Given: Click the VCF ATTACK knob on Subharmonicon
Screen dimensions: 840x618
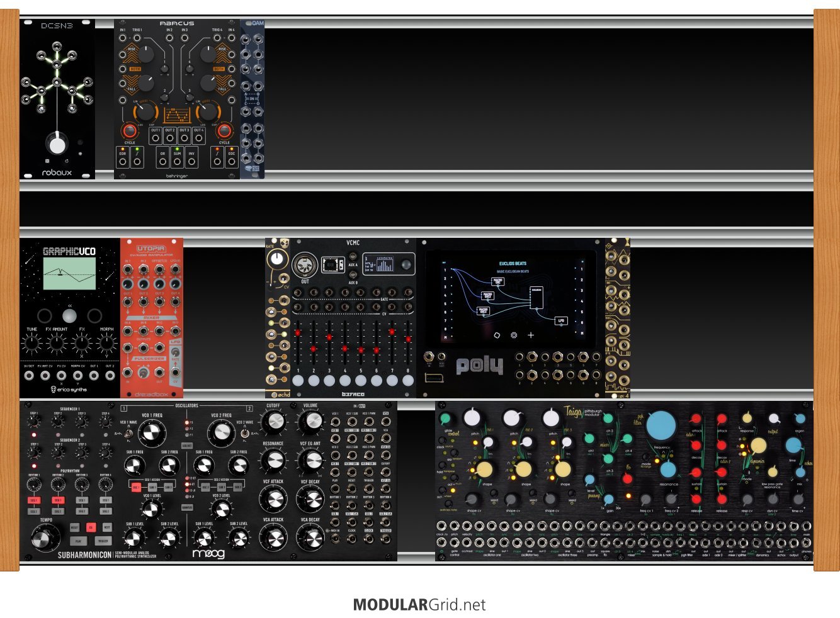Looking at the screenshot, I should coord(273,500).
